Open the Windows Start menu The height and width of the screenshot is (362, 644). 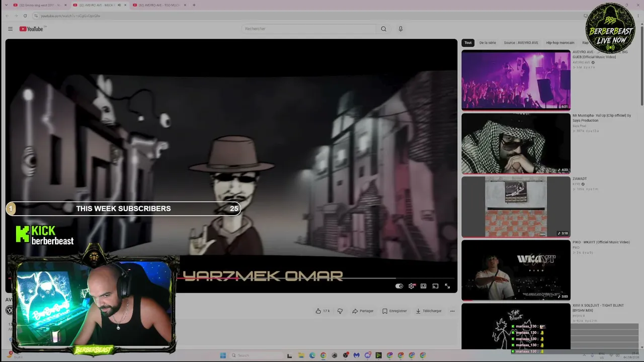coord(223,355)
